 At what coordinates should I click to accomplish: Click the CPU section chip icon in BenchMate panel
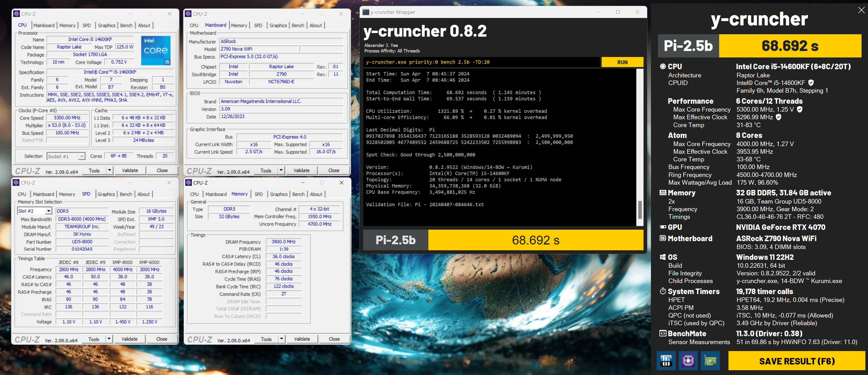point(663,66)
